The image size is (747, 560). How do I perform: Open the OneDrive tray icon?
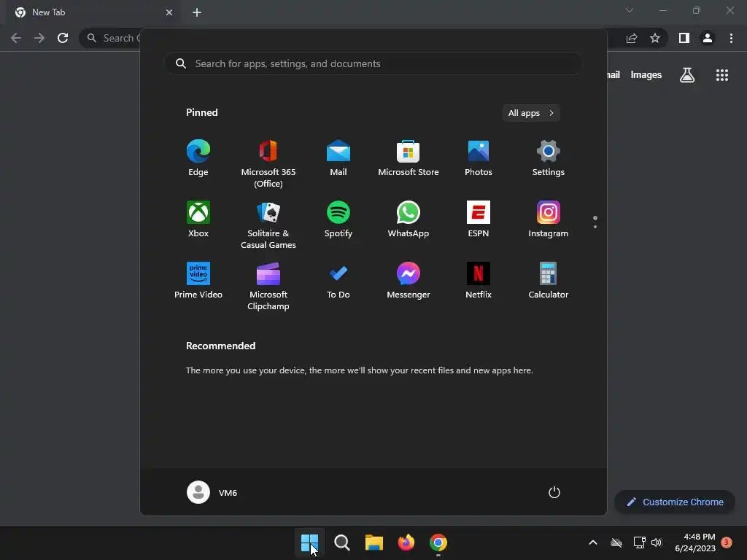616,542
